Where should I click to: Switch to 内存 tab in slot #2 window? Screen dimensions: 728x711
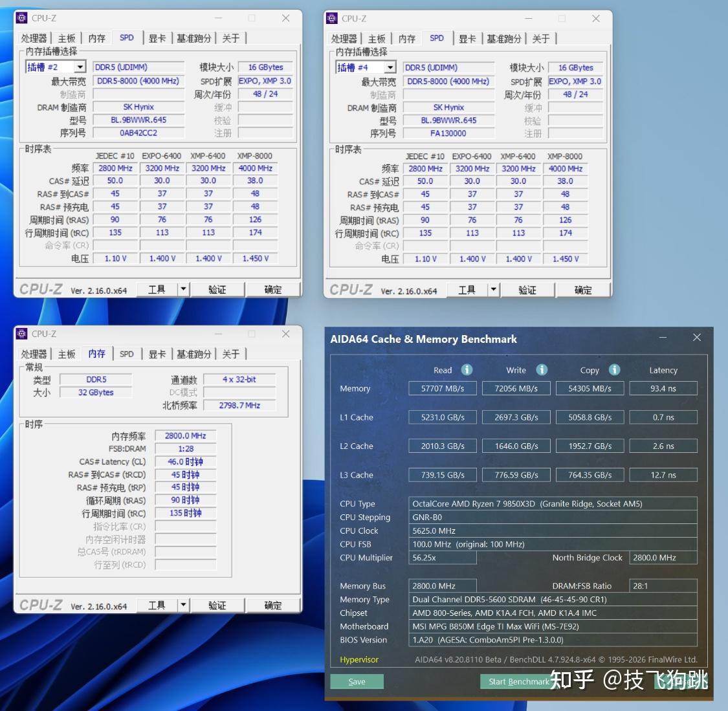tap(96, 38)
